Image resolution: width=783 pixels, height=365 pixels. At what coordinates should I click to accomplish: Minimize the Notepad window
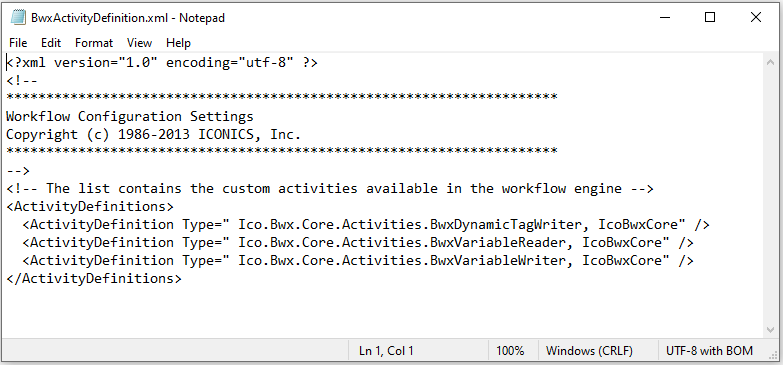(664, 17)
